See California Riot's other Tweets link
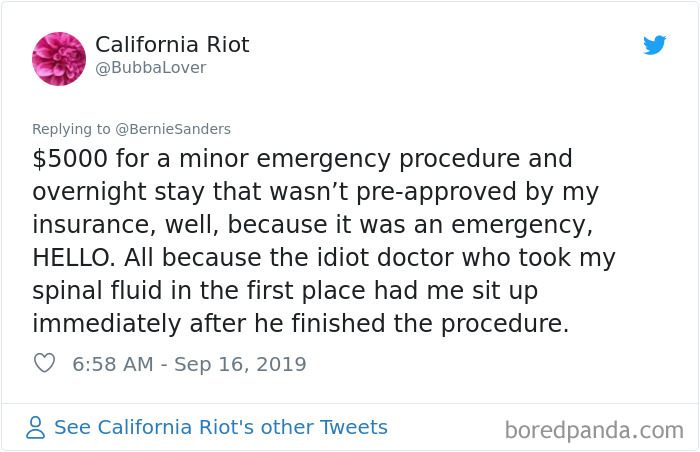Screen dimensions: 700x452 [x=220, y=428]
